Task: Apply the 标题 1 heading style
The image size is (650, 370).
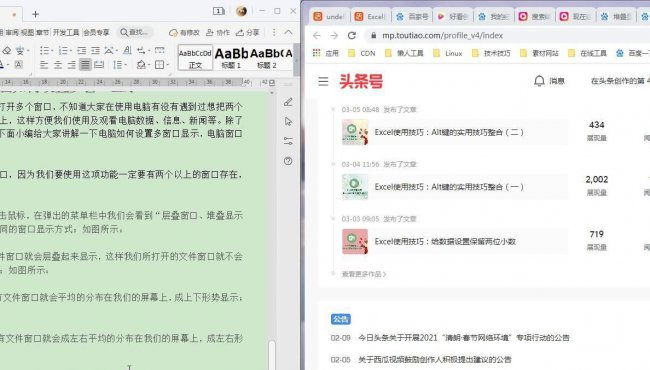Action: pyautogui.click(x=231, y=58)
